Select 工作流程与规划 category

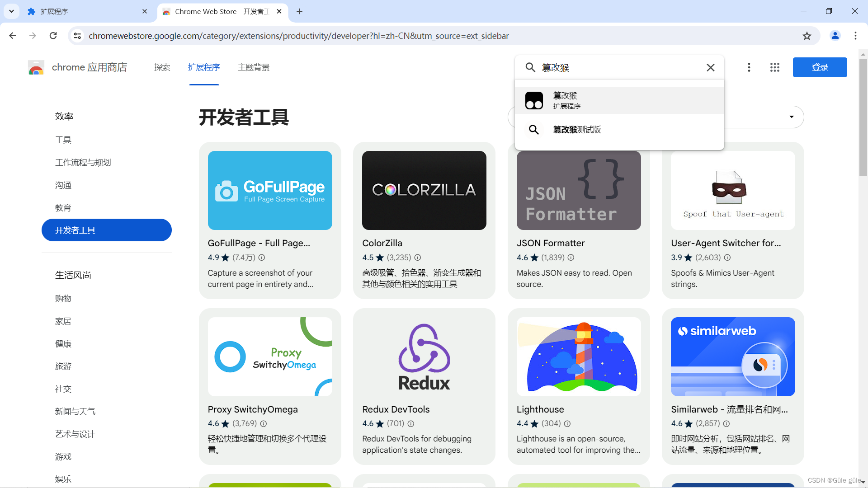[83, 163]
